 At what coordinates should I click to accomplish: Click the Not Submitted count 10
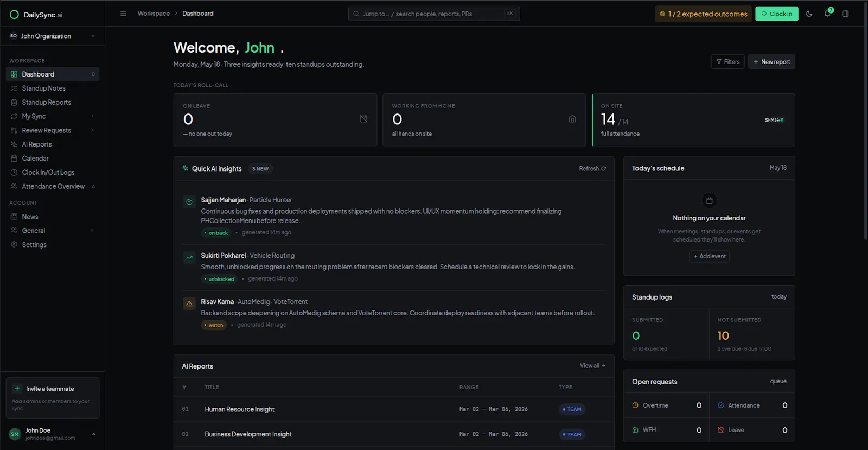[x=723, y=336]
